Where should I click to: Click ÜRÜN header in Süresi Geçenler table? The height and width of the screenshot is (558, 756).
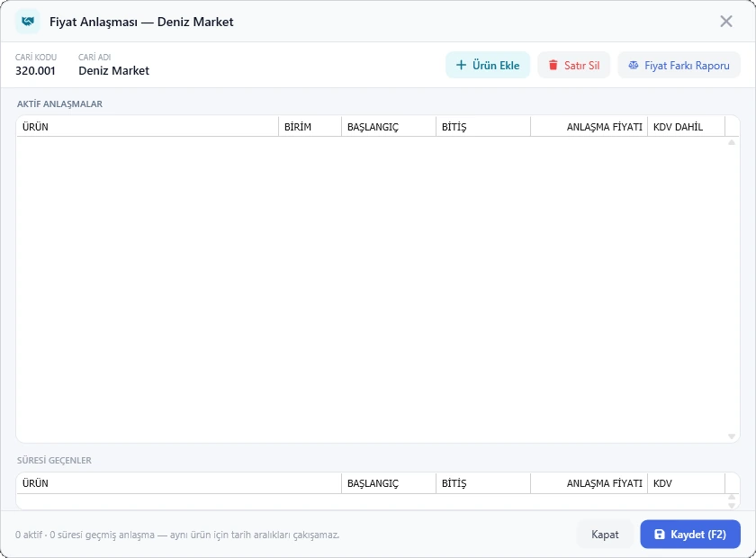click(x=179, y=483)
